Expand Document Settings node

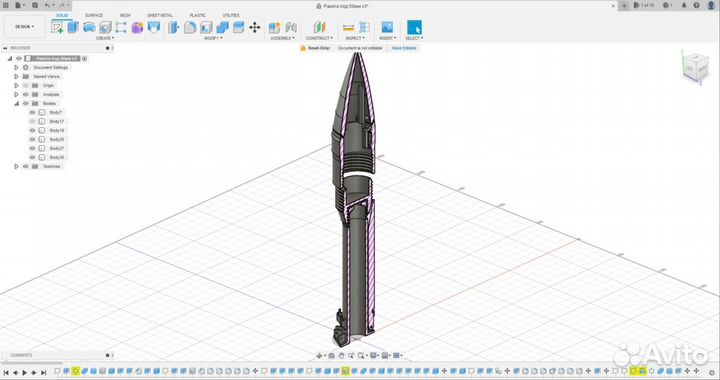(16, 67)
